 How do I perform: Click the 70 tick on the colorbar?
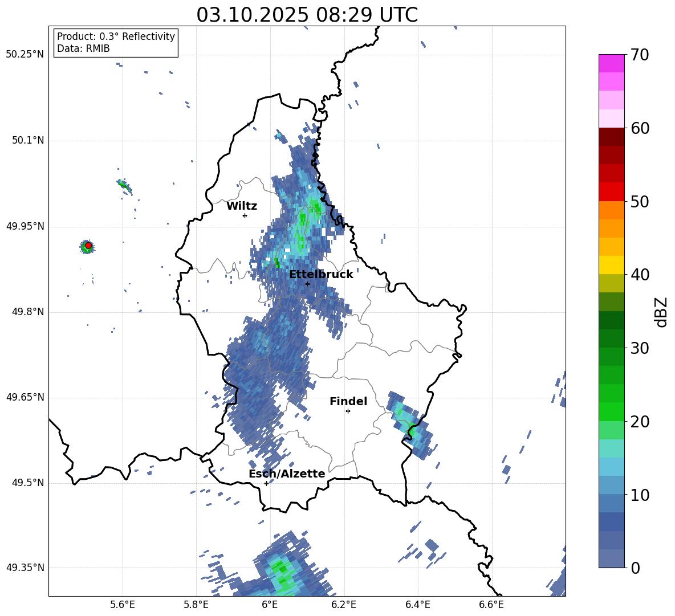639,55
